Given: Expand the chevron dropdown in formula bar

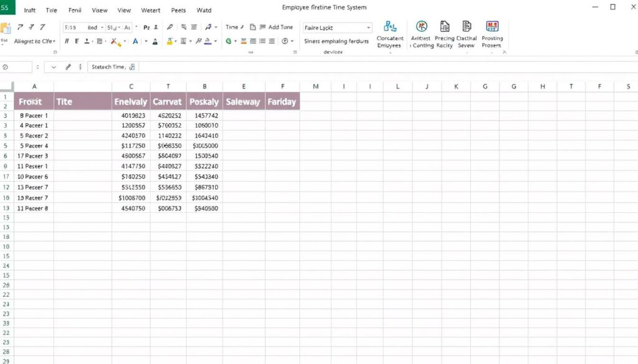Looking at the screenshot, I should click(x=54, y=67).
